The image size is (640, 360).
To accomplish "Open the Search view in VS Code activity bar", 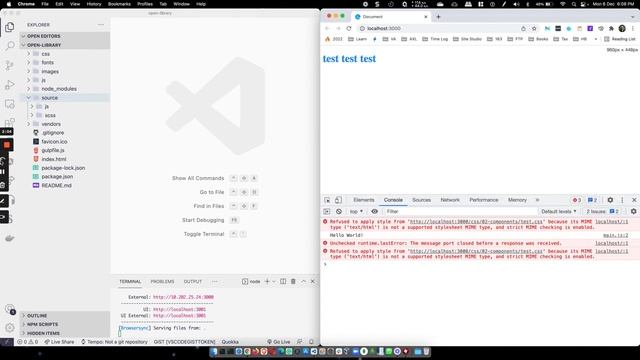I will point(10,46).
